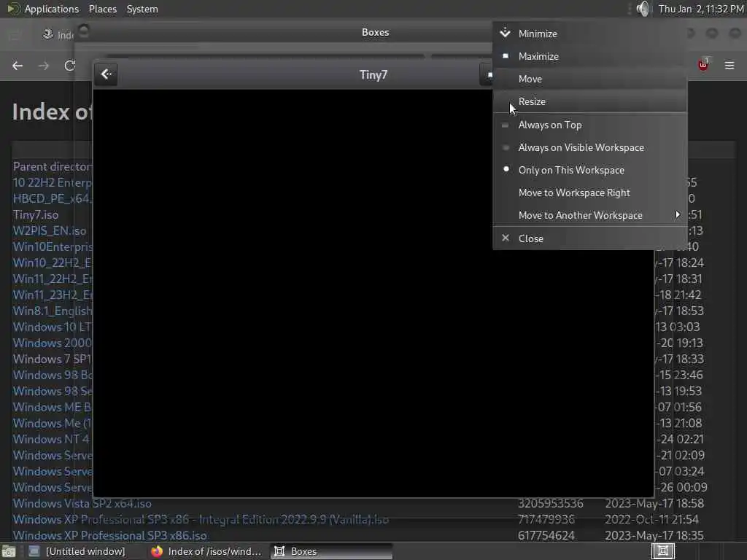Open the Firefox hamburger menu
The image size is (747, 560).
pos(729,65)
